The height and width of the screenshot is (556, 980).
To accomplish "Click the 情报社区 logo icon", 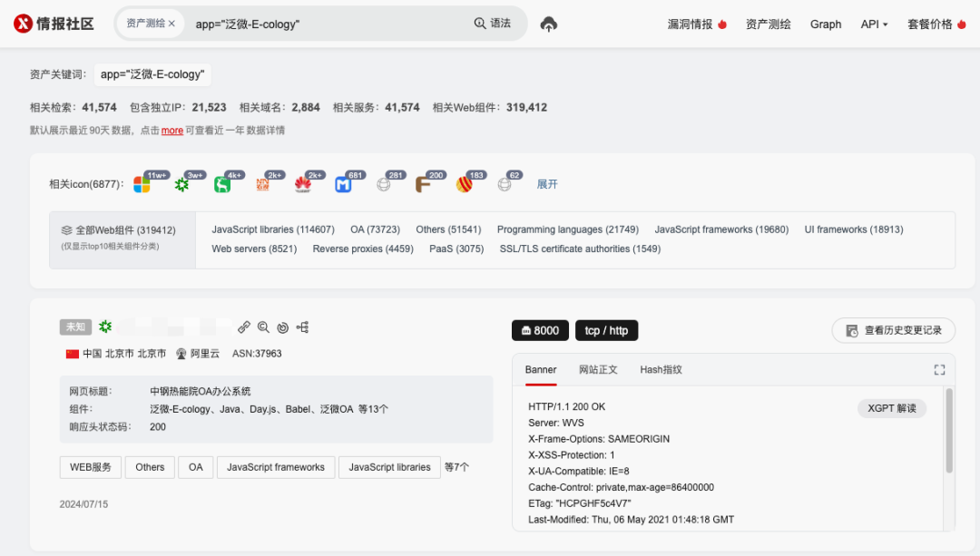I will click(x=23, y=24).
